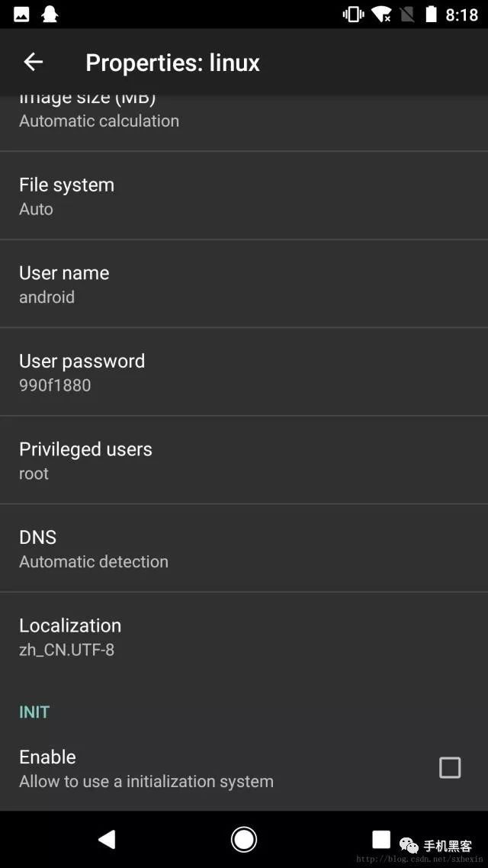The image size is (488, 868).
Task: Edit the User password entry
Action: coord(244,371)
